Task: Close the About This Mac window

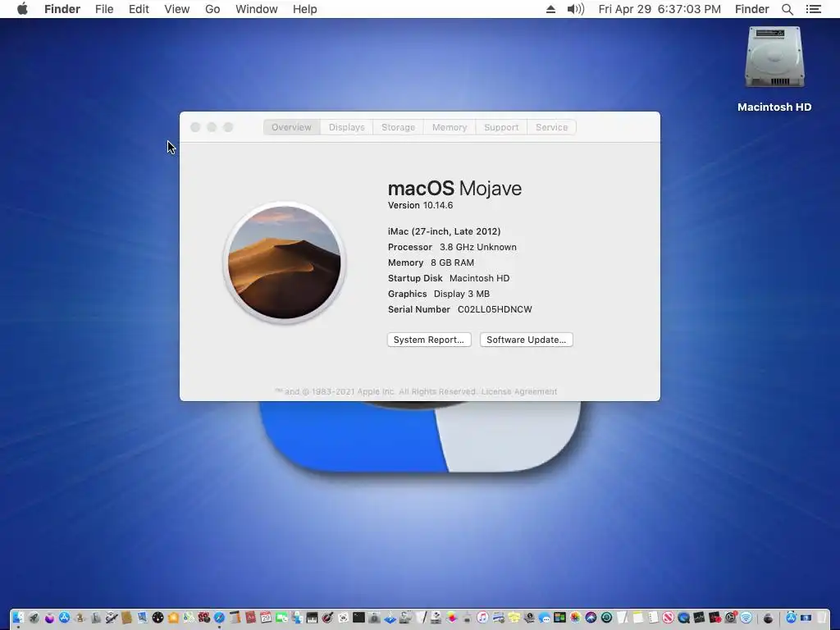Action: click(x=195, y=127)
